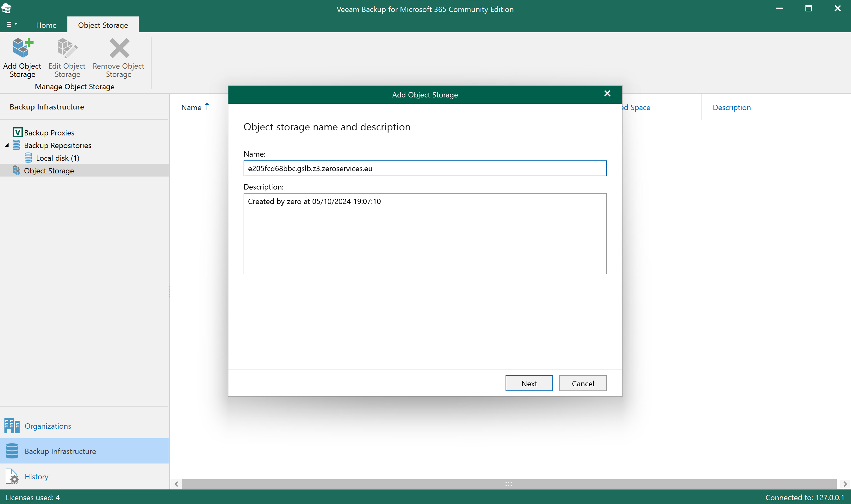Screen dimensions: 851x504
Task: Click the object storage Name input field
Action: pos(425,168)
